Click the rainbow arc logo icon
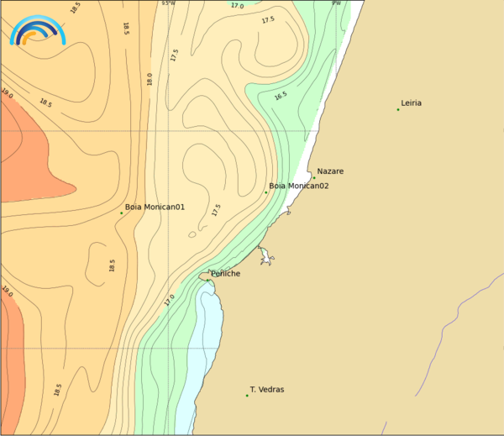 click(x=37, y=29)
